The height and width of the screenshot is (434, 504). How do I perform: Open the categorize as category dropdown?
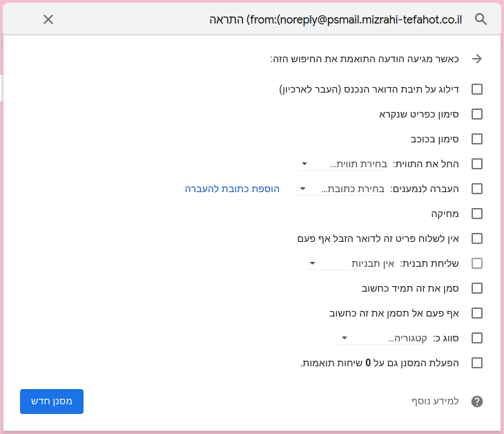tap(383, 338)
